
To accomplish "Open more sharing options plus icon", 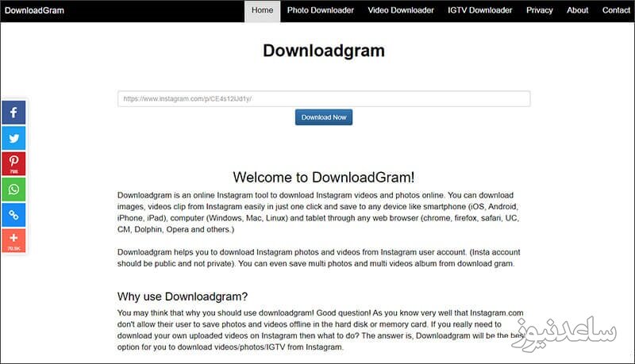I will [13, 240].
